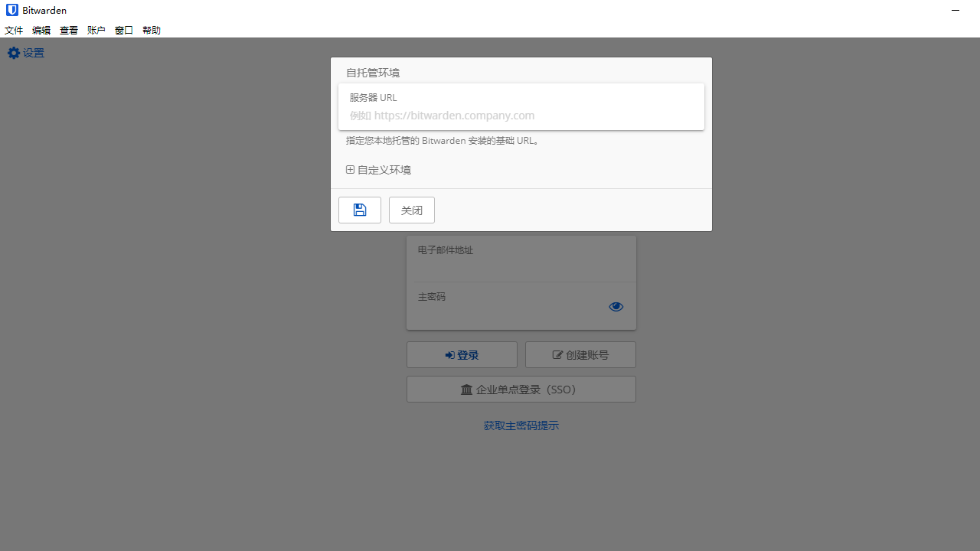
Task: Open the 帮助 menu
Action: (151, 30)
